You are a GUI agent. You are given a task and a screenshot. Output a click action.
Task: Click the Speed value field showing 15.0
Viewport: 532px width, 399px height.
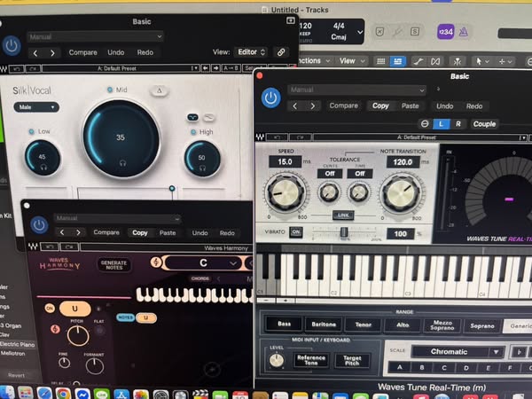coord(285,162)
